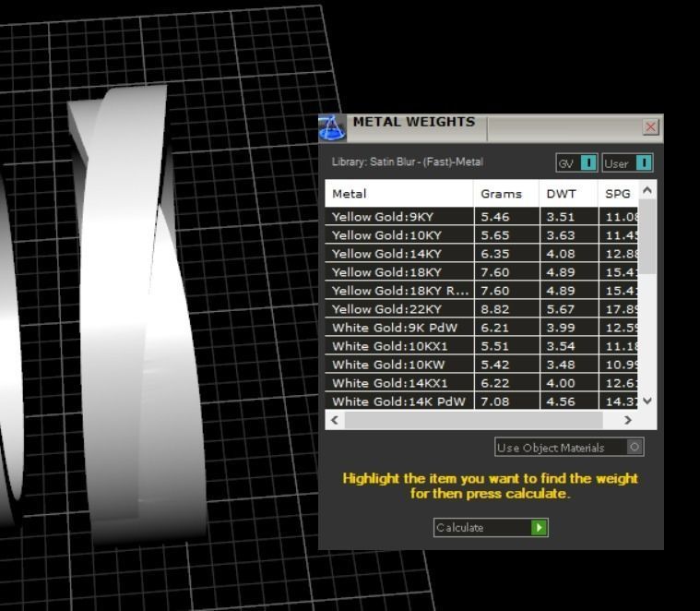Click the Metal column header
This screenshot has width=700, height=611.
399,194
